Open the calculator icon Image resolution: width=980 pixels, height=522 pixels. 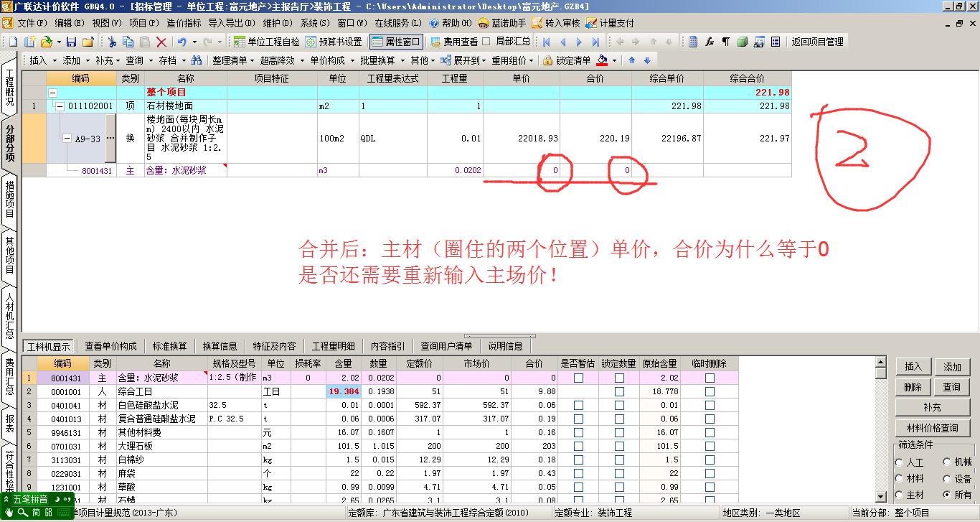(693, 42)
